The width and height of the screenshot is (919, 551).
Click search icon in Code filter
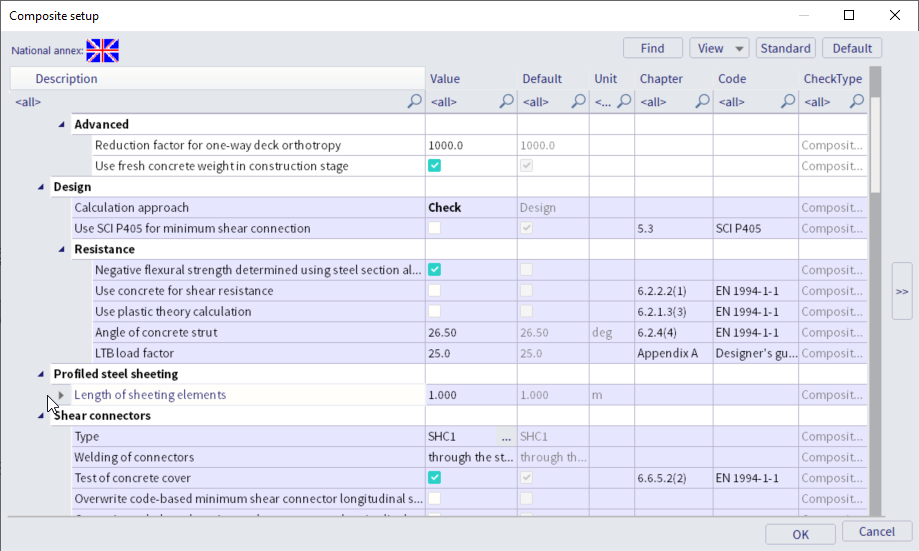click(x=787, y=101)
